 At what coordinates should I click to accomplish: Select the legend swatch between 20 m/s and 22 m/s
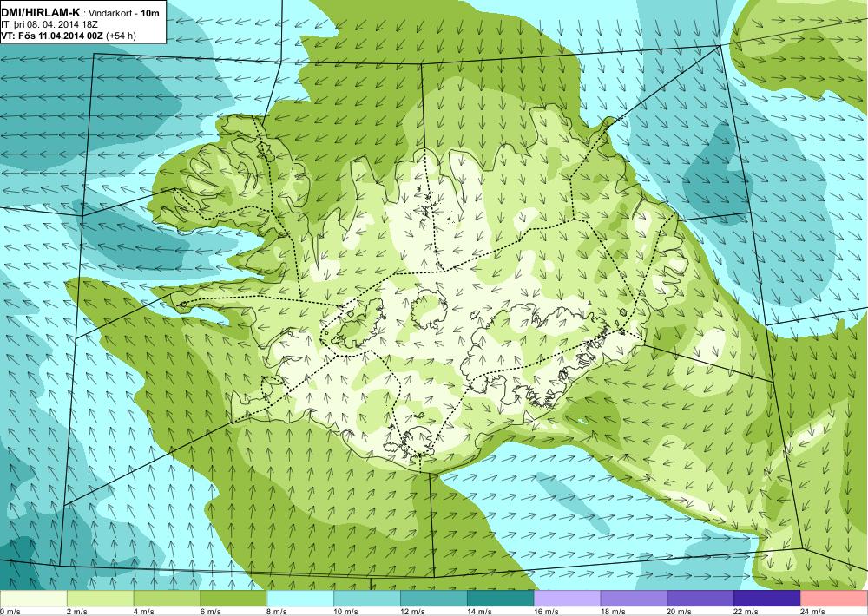700,599
